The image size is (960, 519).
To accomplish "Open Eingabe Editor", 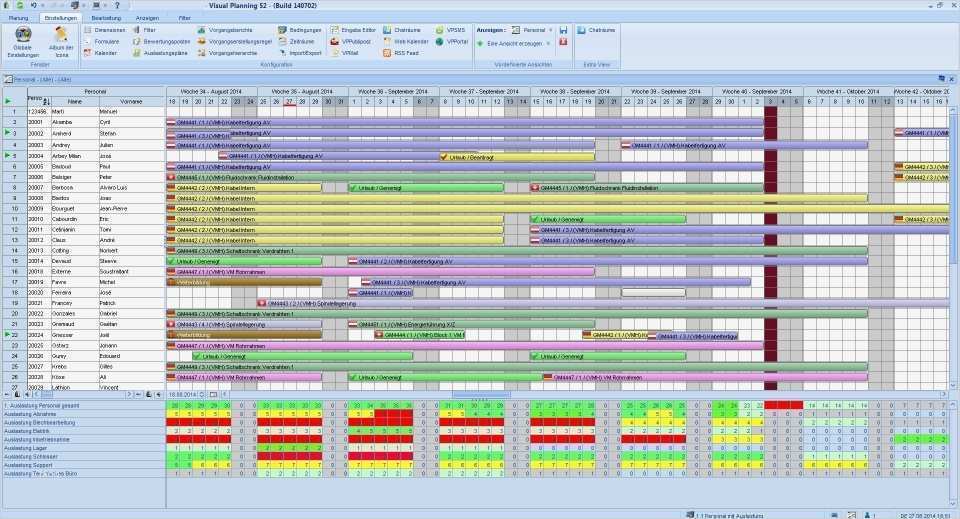I will (353, 30).
